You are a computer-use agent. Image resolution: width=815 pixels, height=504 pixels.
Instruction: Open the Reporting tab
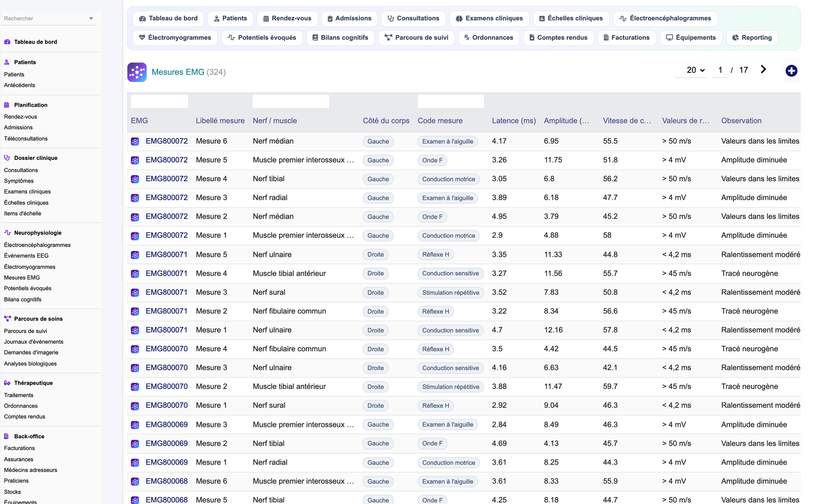[752, 38]
